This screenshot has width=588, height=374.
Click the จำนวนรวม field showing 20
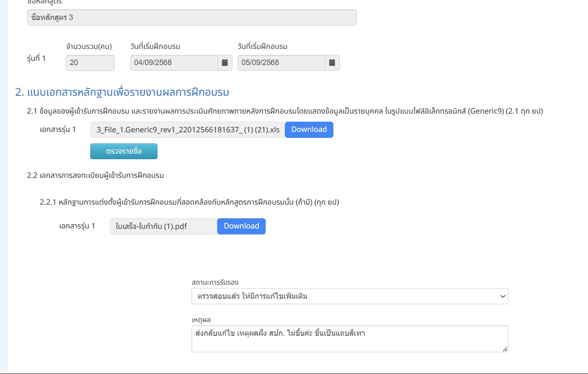pyautogui.click(x=90, y=63)
